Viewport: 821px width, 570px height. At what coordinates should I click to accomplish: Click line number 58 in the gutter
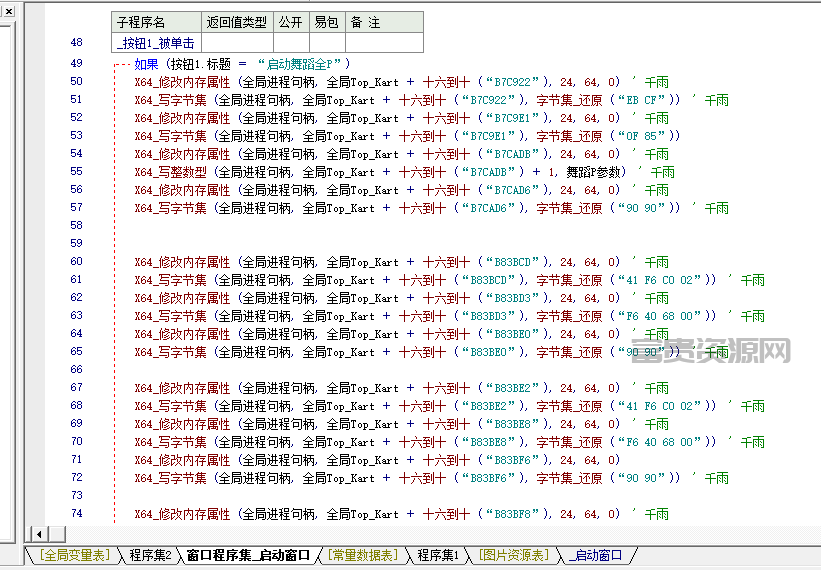tap(76, 225)
